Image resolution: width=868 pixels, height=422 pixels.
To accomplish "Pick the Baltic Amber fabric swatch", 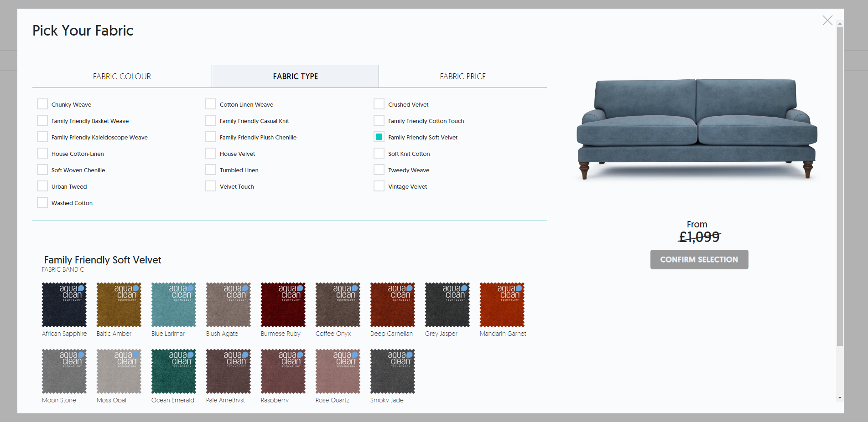I will (x=119, y=305).
